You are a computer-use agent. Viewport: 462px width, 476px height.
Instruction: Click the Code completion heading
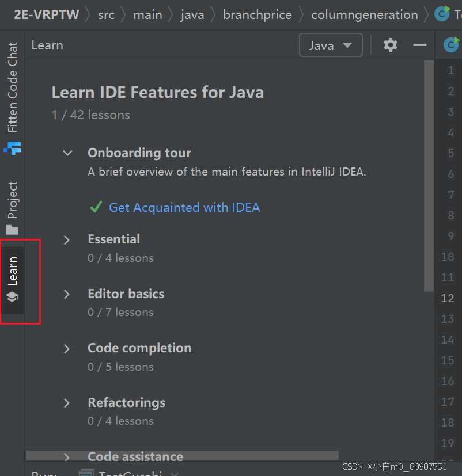139,348
